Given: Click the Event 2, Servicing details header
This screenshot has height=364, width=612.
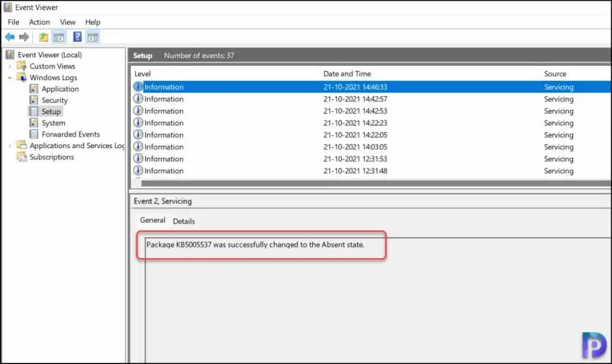Looking at the screenshot, I should [163, 201].
